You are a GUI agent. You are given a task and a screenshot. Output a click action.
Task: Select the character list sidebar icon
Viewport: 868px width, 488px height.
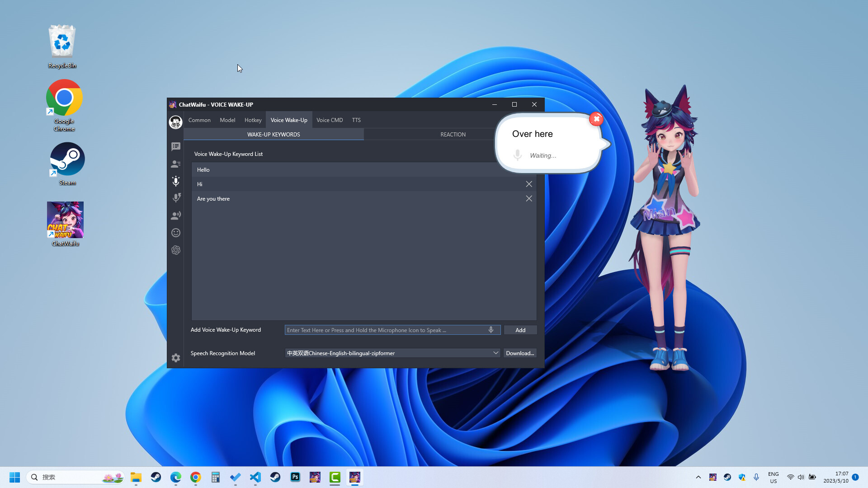click(176, 164)
